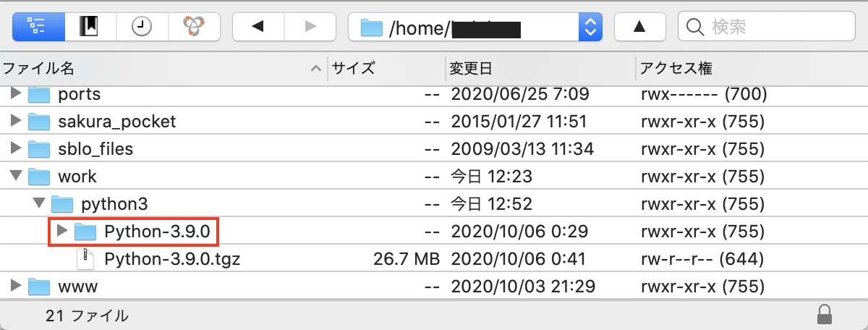
Task: Expand the sakura_pocket folder
Action: pyautogui.click(x=16, y=121)
